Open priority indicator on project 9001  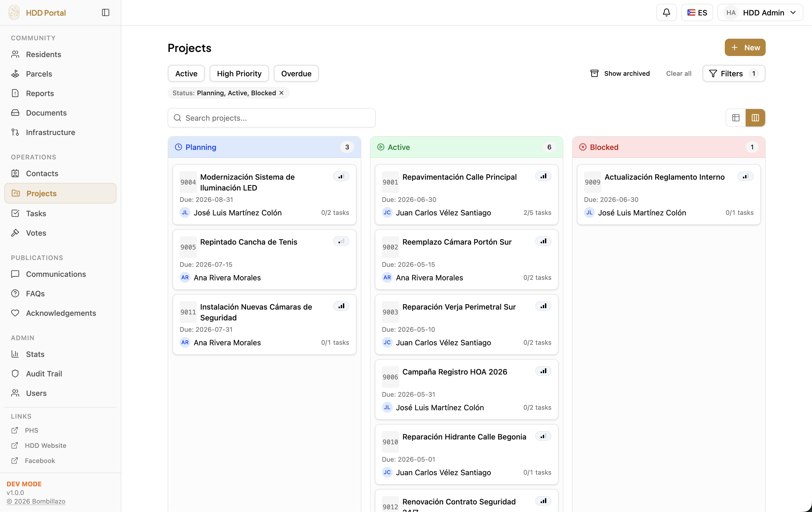[543, 176]
